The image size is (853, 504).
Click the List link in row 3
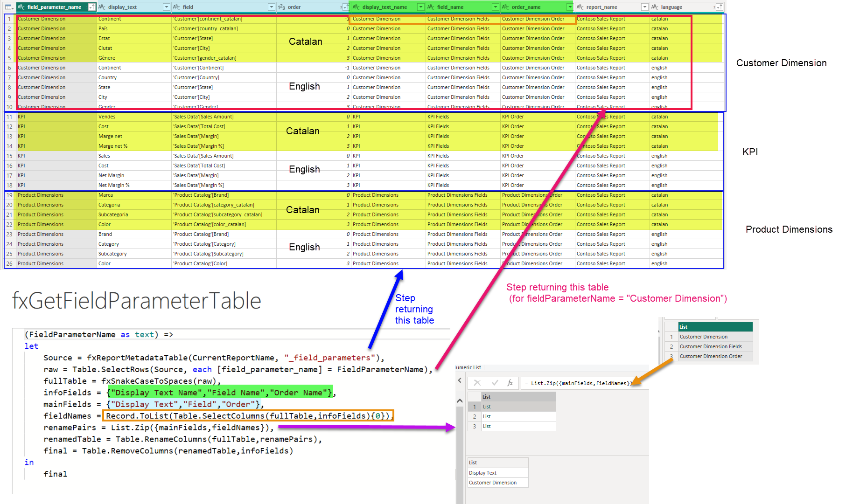(x=487, y=426)
